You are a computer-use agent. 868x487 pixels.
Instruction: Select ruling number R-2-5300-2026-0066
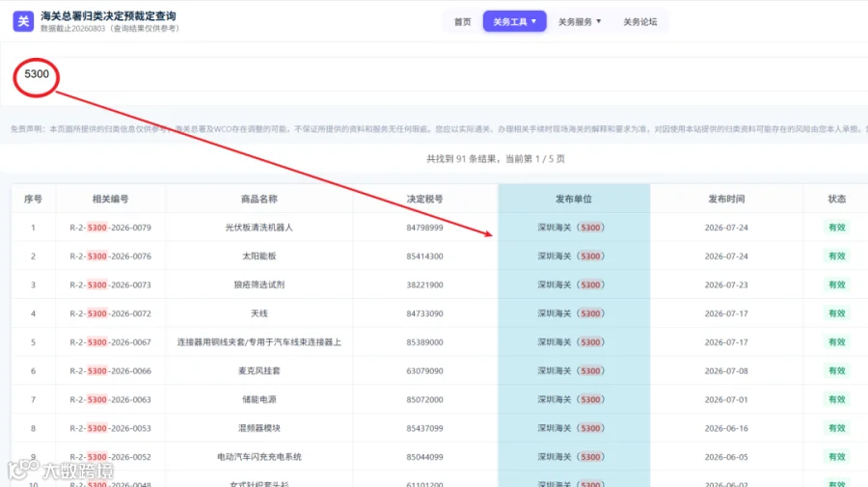111,370
